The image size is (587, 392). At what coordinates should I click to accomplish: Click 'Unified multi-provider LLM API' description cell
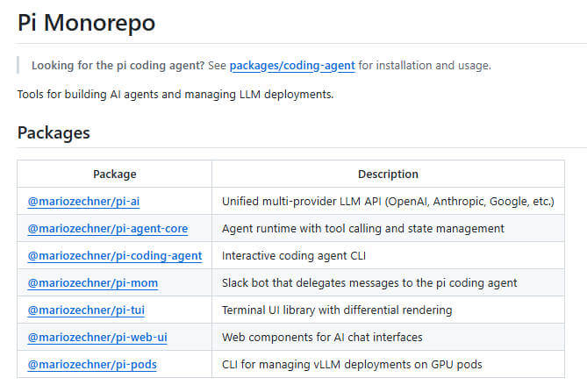coord(388,201)
